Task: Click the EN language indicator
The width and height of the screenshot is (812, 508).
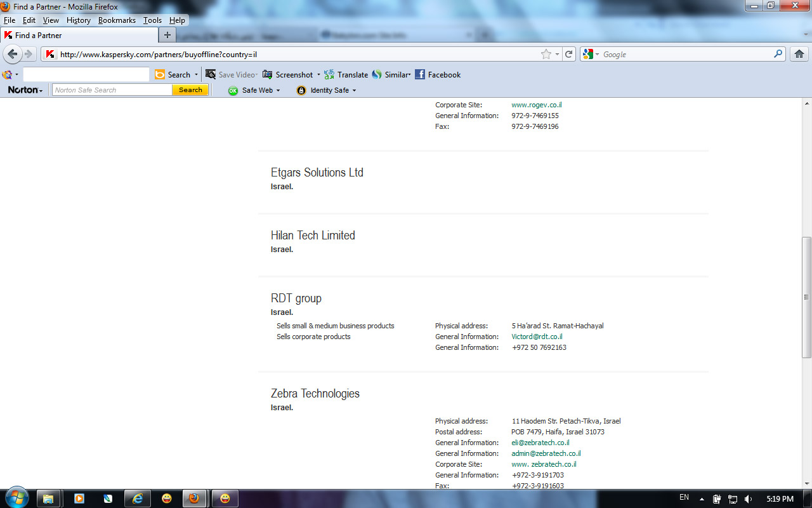Action: click(x=684, y=498)
